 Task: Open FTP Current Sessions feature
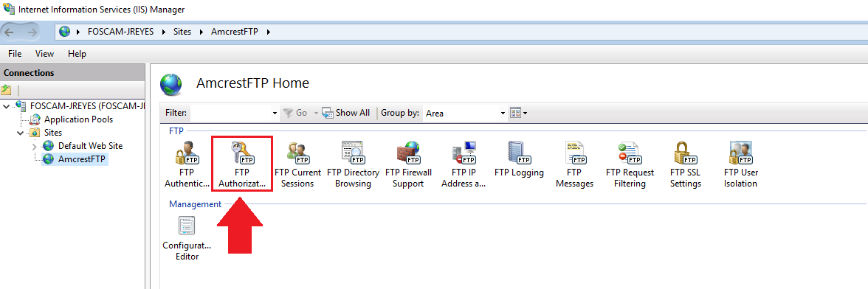tap(298, 164)
